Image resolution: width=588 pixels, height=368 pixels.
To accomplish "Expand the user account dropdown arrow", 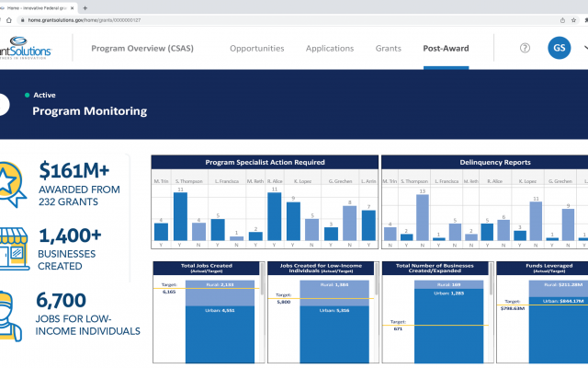I will tap(584, 47).
